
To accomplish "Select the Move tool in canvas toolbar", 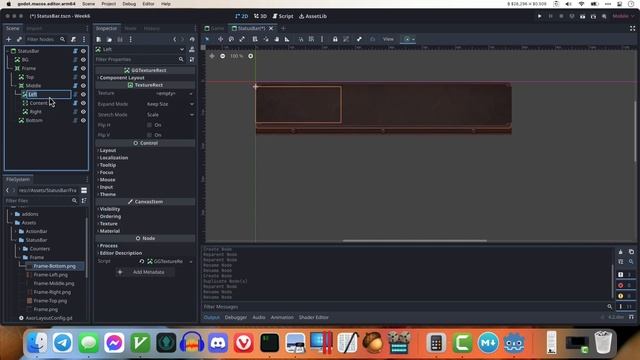I will coord(220,39).
